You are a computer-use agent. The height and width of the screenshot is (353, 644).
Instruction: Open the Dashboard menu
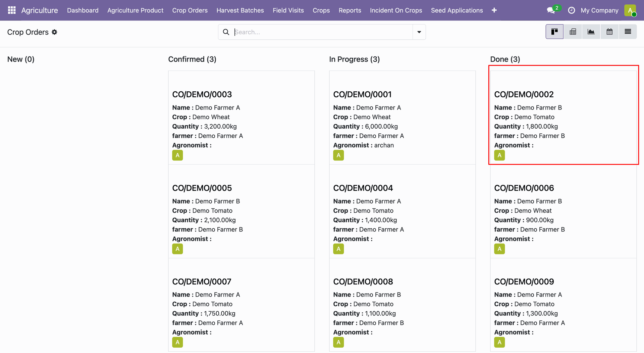coord(83,10)
